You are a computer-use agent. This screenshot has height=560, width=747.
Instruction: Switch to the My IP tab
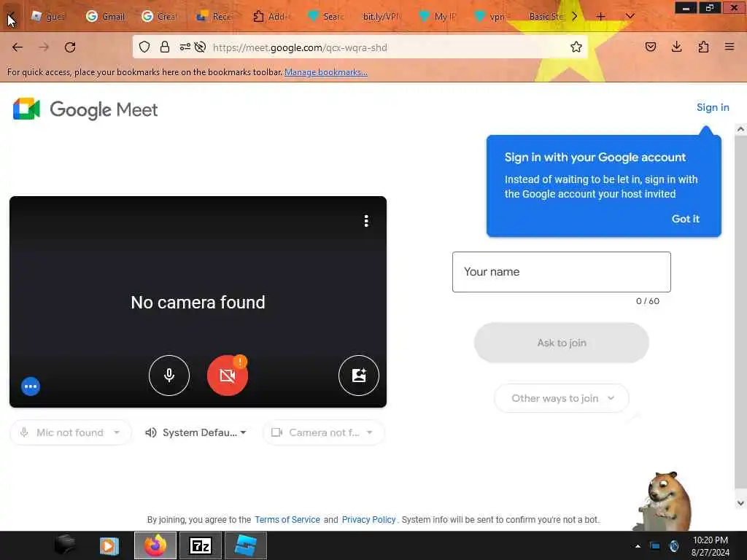pos(437,16)
